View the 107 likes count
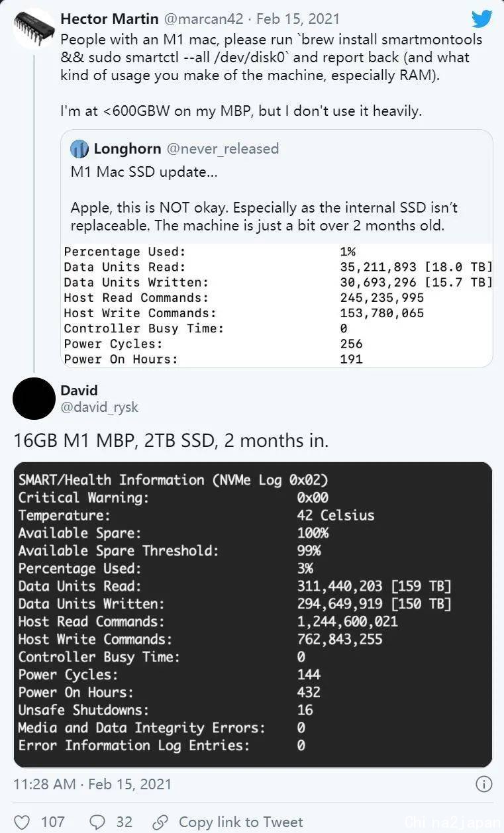 click(x=53, y=822)
